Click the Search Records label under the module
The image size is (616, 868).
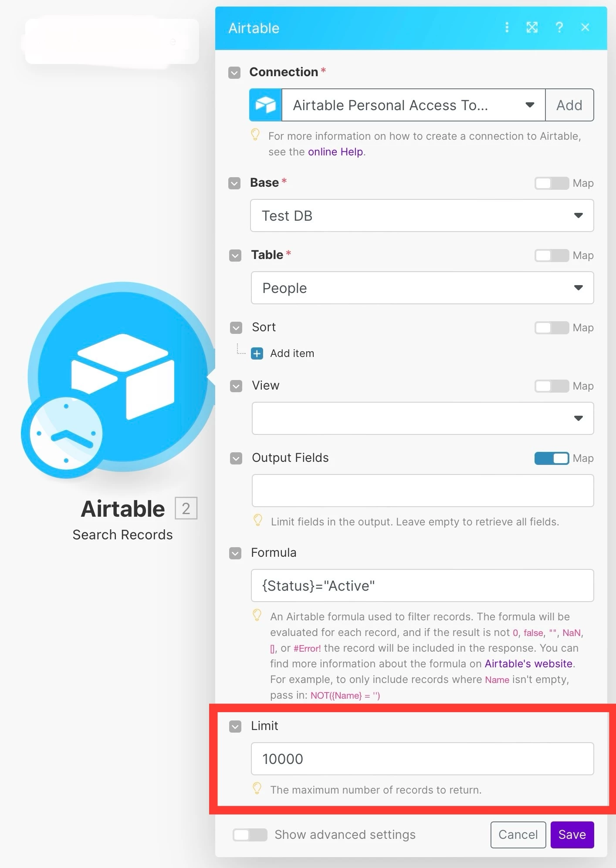point(122,535)
